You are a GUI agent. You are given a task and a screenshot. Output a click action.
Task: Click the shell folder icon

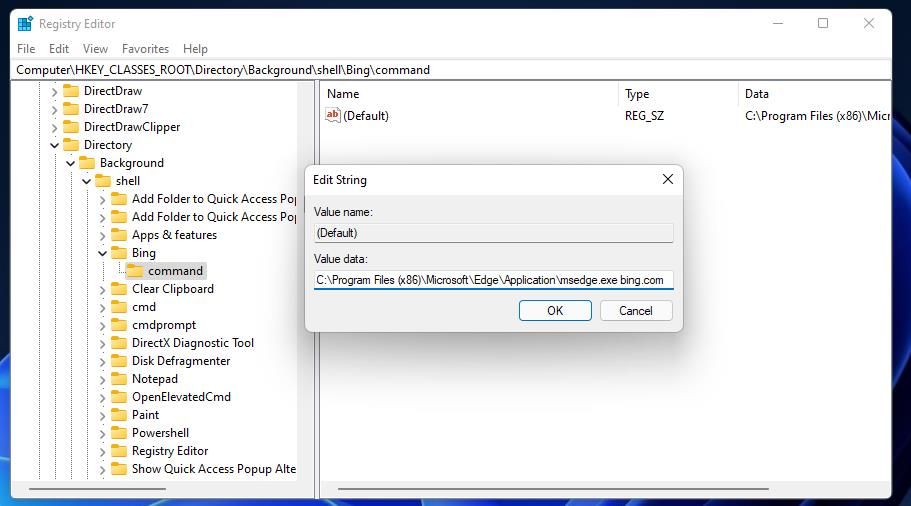click(x=103, y=181)
